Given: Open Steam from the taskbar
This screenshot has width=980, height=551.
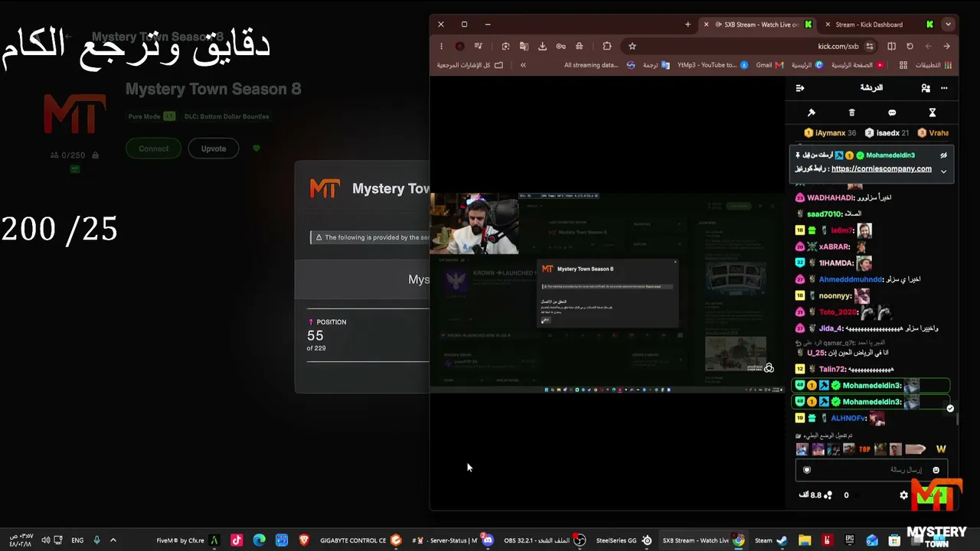Looking at the screenshot, I should 770,540.
